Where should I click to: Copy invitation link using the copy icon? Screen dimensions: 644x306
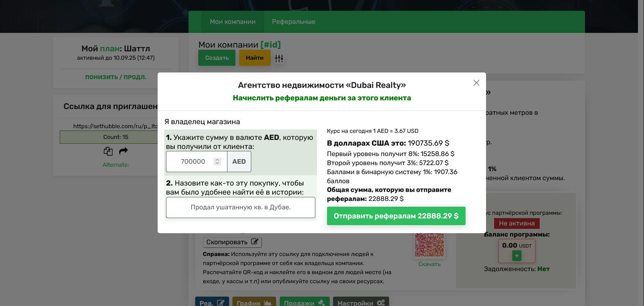pyautogui.click(x=108, y=151)
